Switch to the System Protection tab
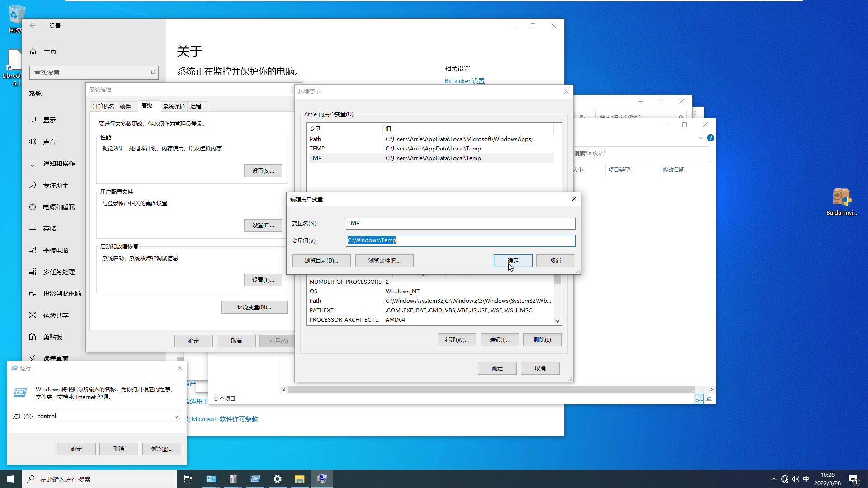868x488 pixels. [174, 107]
